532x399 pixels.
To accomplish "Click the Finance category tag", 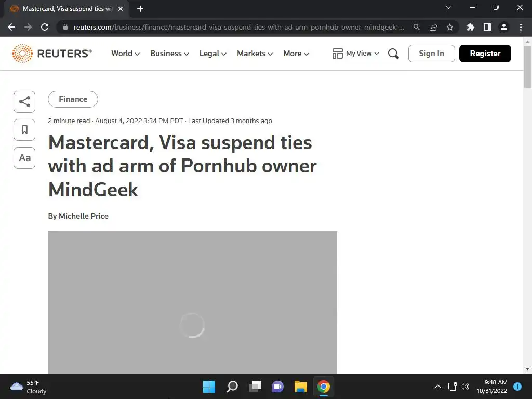I will pyautogui.click(x=73, y=99).
